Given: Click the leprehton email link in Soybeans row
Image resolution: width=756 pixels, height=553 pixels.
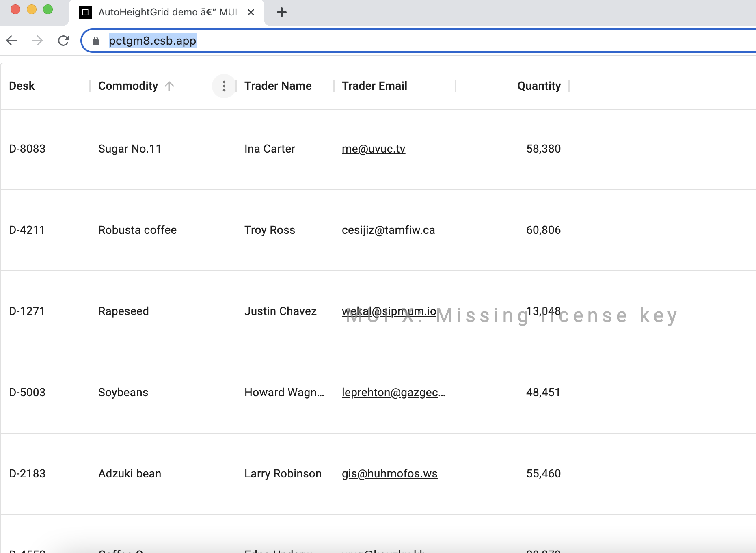Looking at the screenshot, I should tap(393, 392).
